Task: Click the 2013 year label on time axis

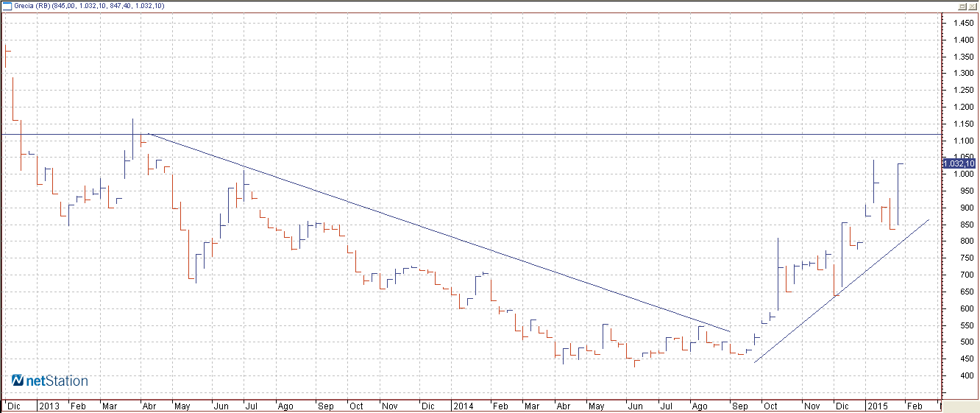Action: [x=49, y=406]
